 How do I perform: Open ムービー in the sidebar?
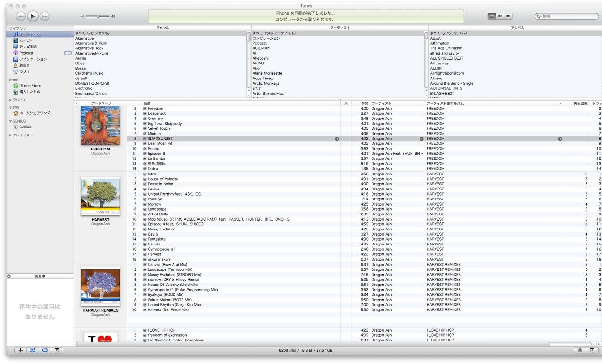40,40
